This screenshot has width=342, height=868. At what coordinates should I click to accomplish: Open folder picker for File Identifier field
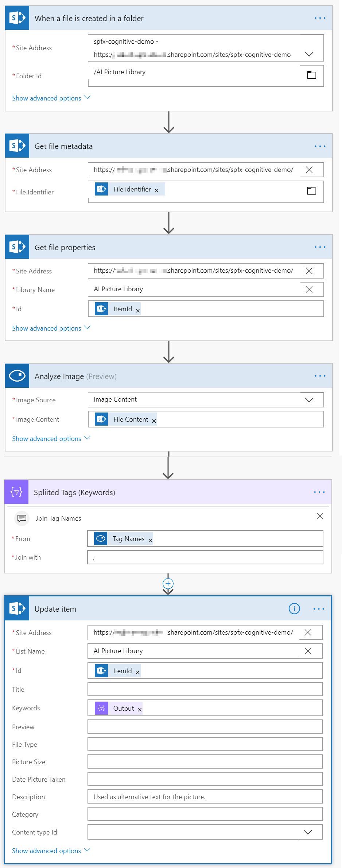point(312,191)
